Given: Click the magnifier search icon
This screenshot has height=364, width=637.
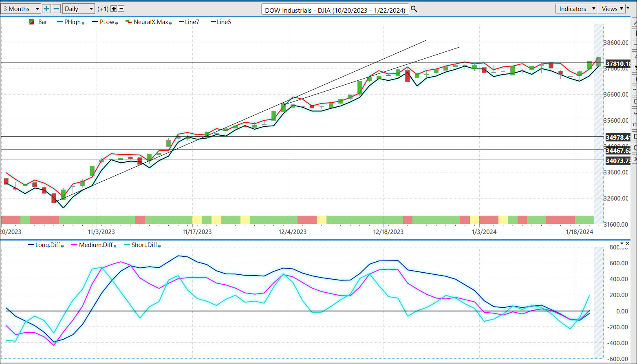Looking at the screenshot, I should tap(414, 9).
